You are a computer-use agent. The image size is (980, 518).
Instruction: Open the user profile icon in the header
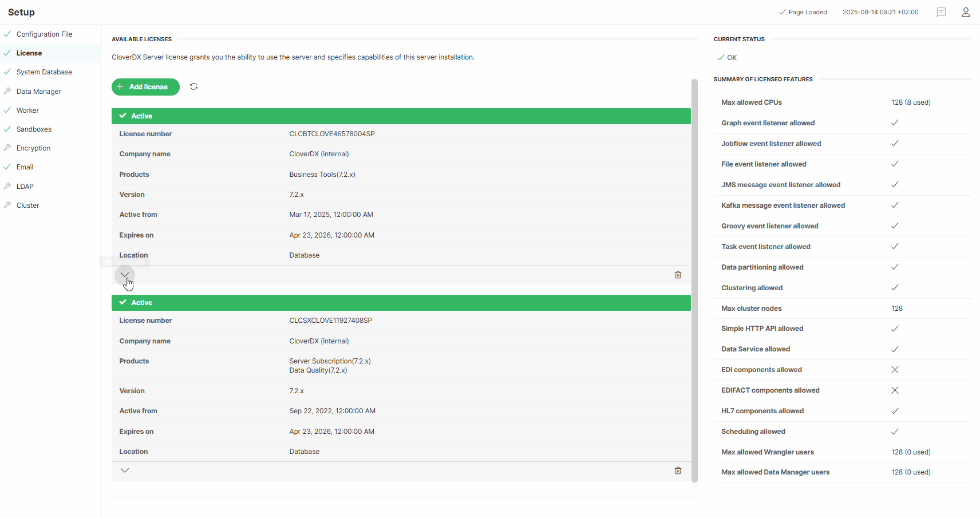[x=966, y=11]
